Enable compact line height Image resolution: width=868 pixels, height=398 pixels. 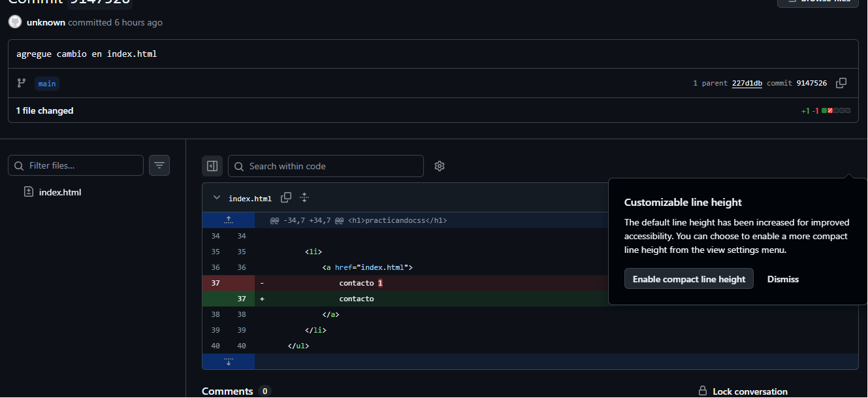[x=689, y=279]
